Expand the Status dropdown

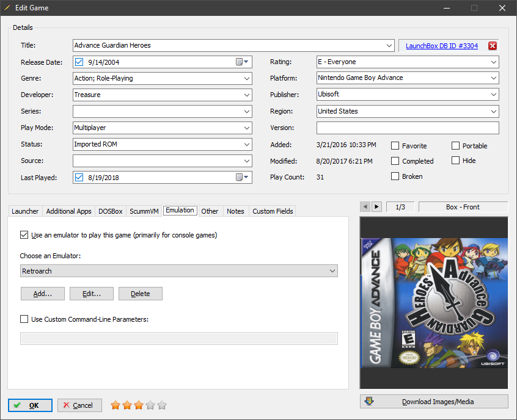[247, 144]
